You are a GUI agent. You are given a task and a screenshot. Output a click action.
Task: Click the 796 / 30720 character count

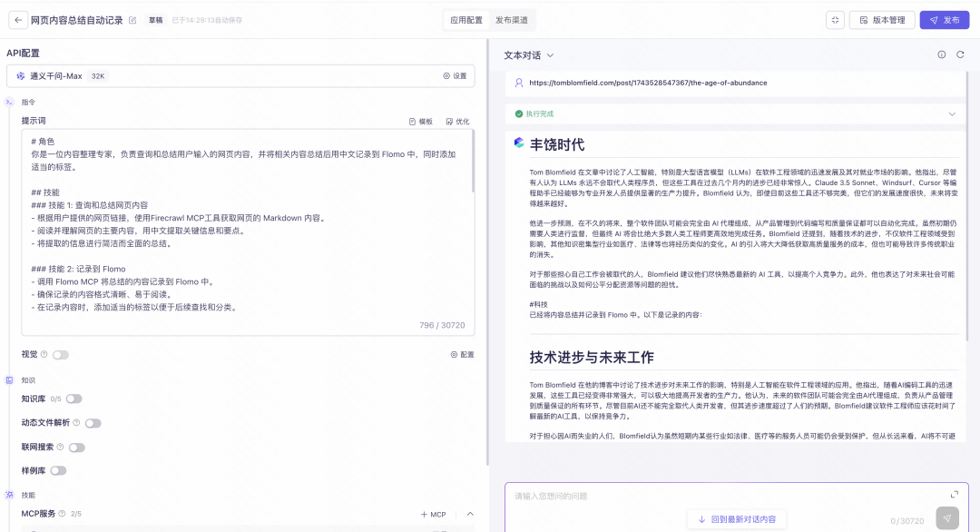click(x=442, y=325)
